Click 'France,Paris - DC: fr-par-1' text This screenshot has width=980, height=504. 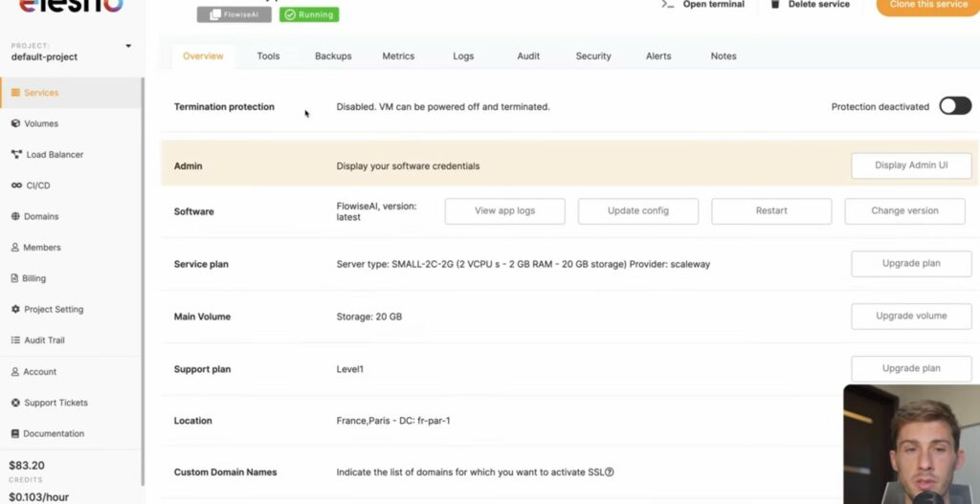tap(393, 420)
